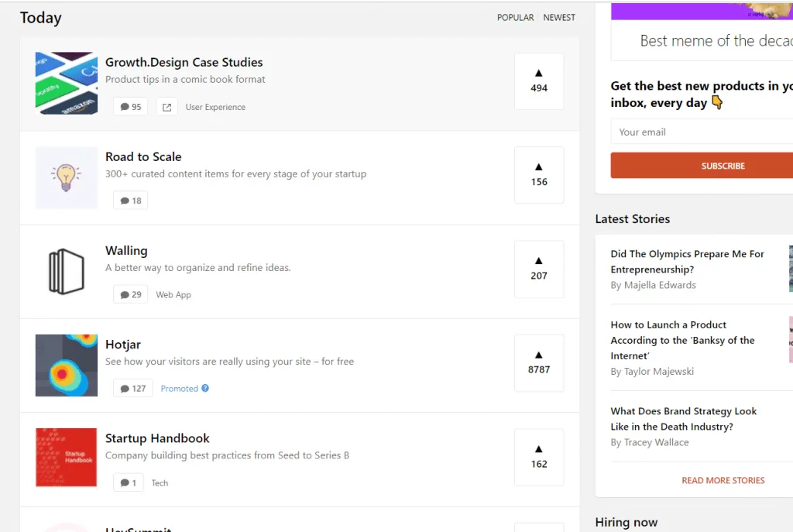Screen dimensions: 793x532
Task: Open story What Does Brand Strategy Look Like
Action: point(684,419)
